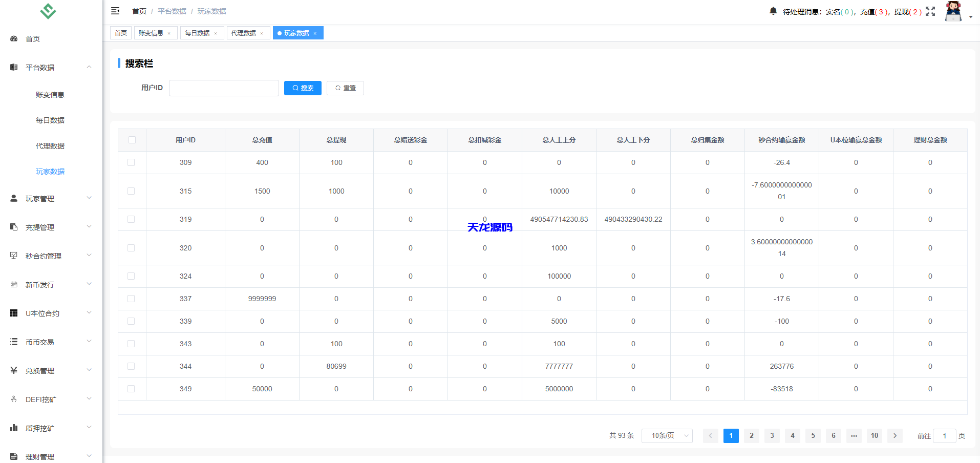Check the select-all checkbox in table header
Screen dimensions: 980x463
coord(132,139)
